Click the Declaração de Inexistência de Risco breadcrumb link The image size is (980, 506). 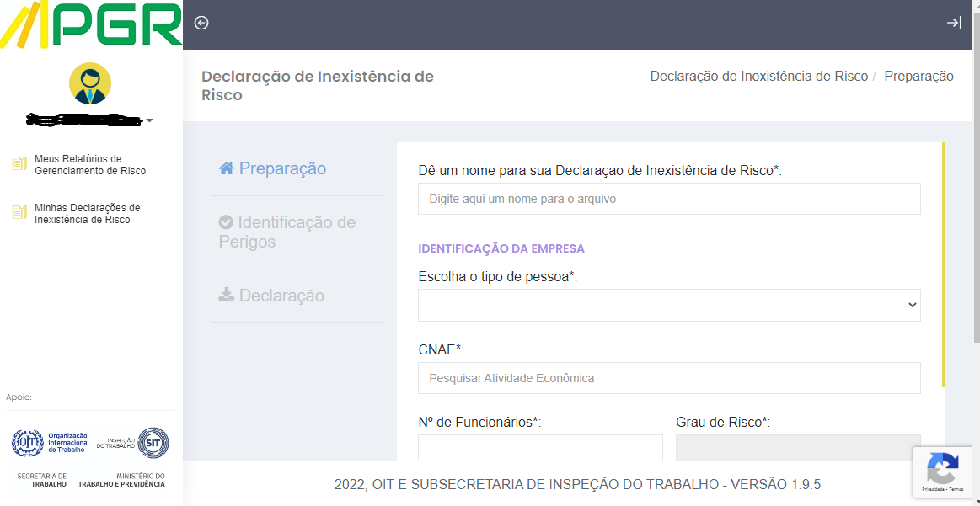[x=757, y=75]
